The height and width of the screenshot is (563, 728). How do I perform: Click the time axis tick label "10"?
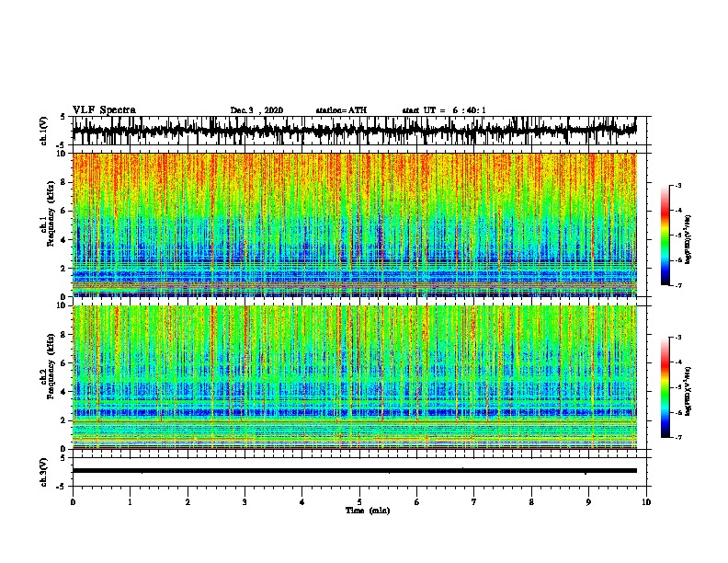coord(646,501)
